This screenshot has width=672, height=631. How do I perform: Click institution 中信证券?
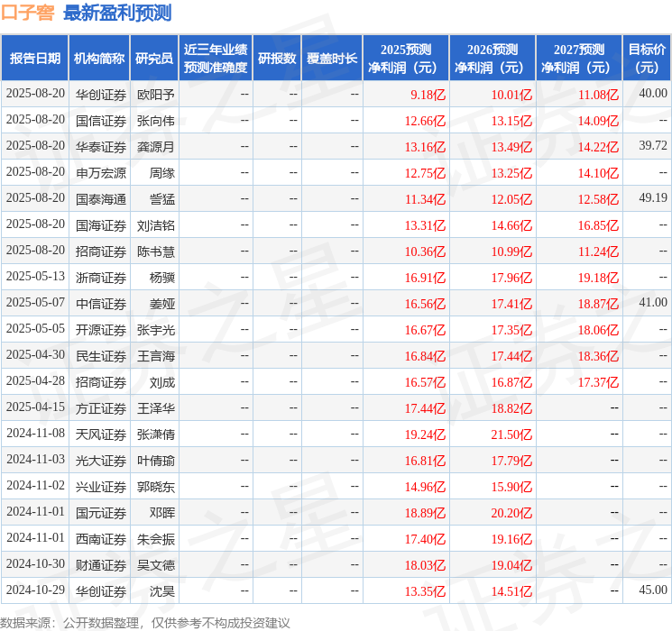pyautogui.click(x=101, y=304)
